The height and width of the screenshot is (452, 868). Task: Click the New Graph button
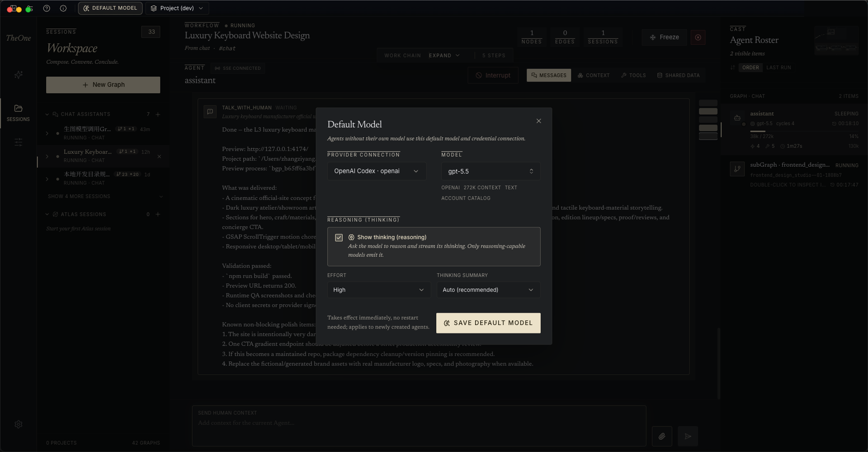click(103, 85)
